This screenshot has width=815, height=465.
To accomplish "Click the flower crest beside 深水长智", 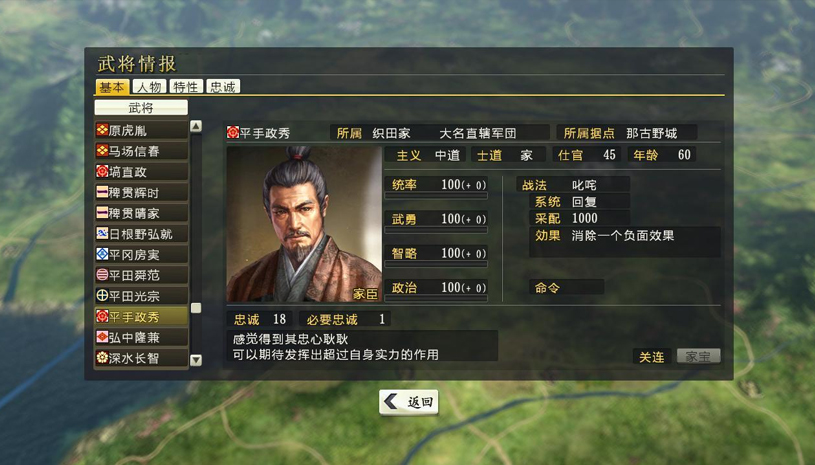I will [x=102, y=358].
